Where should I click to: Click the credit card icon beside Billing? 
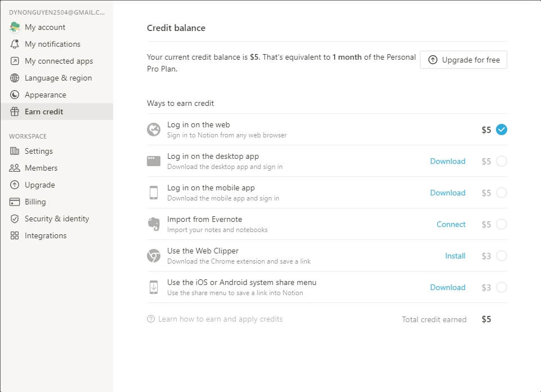point(15,202)
